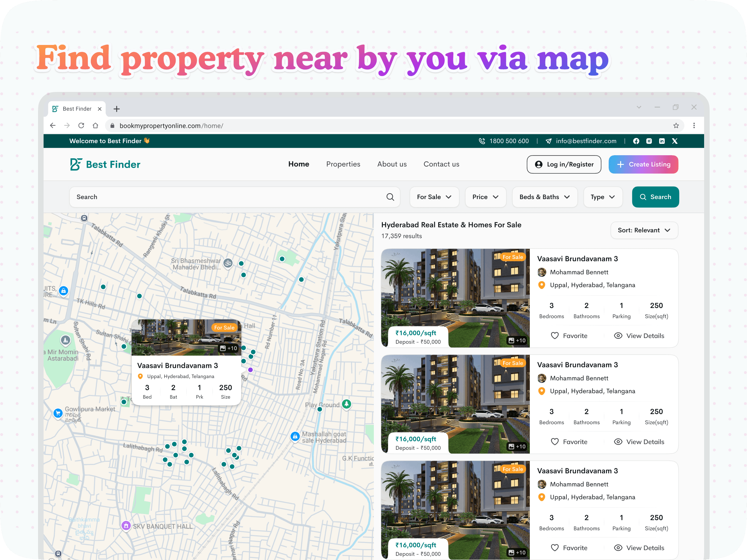
Task: Click the LinkedIn icon in header
Action: click(662, 141)
